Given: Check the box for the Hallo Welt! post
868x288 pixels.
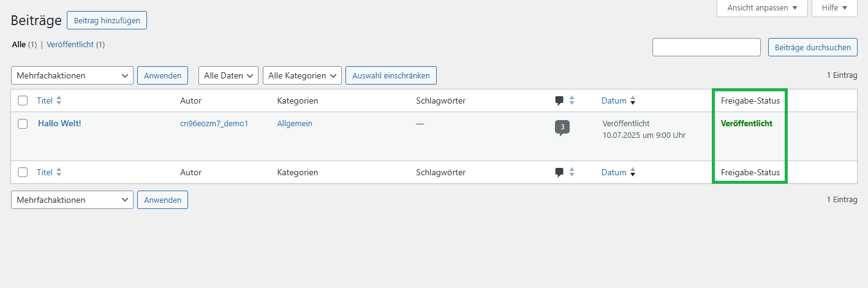Looking at the screenshot, I should (23, 124).
